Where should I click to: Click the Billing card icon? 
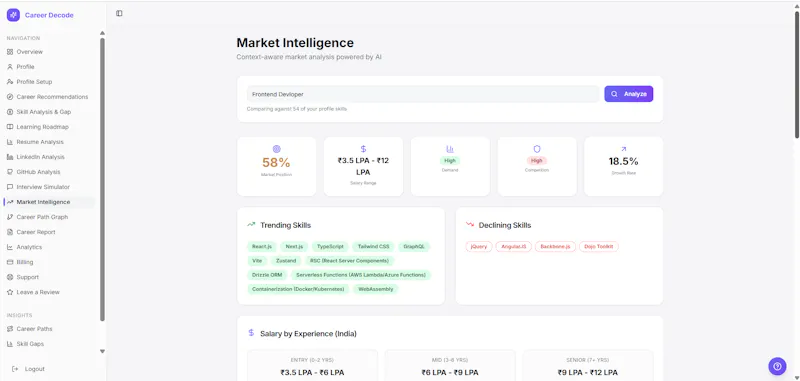[10, 262]
